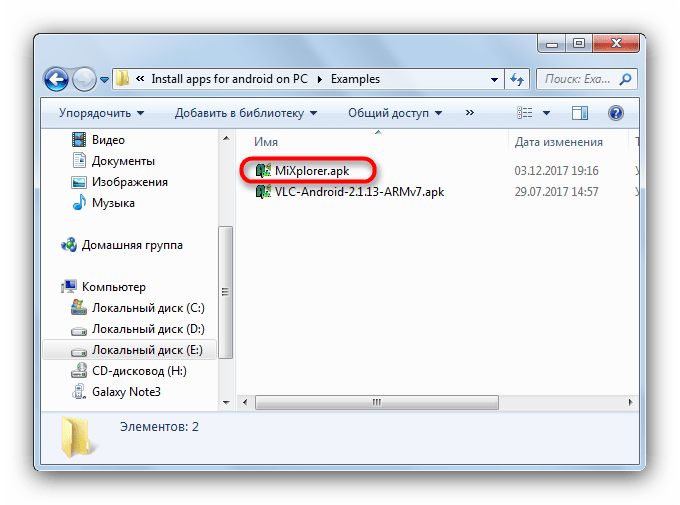Screen dimensions: 680x505
Task: Click the Элементов: 2 status text
Action: point(159,427)
